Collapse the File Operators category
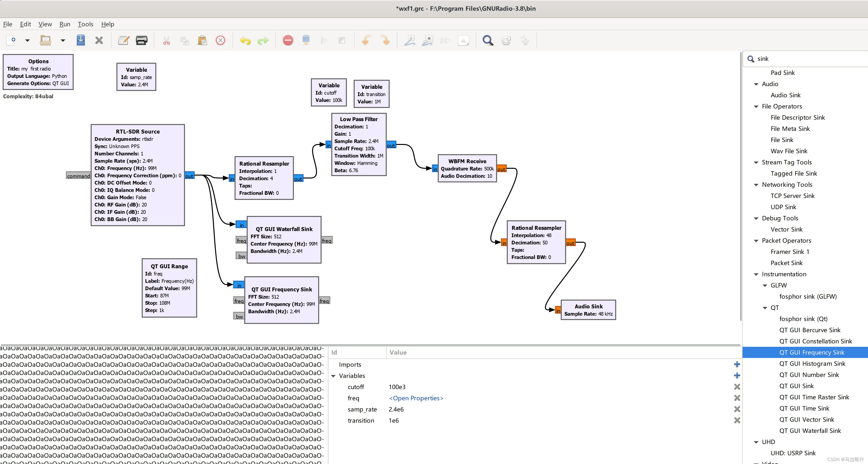868x464 pixels. pyautogui.click(x=756, y=107)
